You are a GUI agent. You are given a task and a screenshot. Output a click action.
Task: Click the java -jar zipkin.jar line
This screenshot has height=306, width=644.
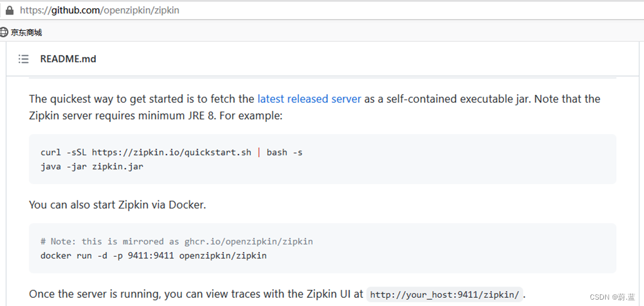coord(92,167)
